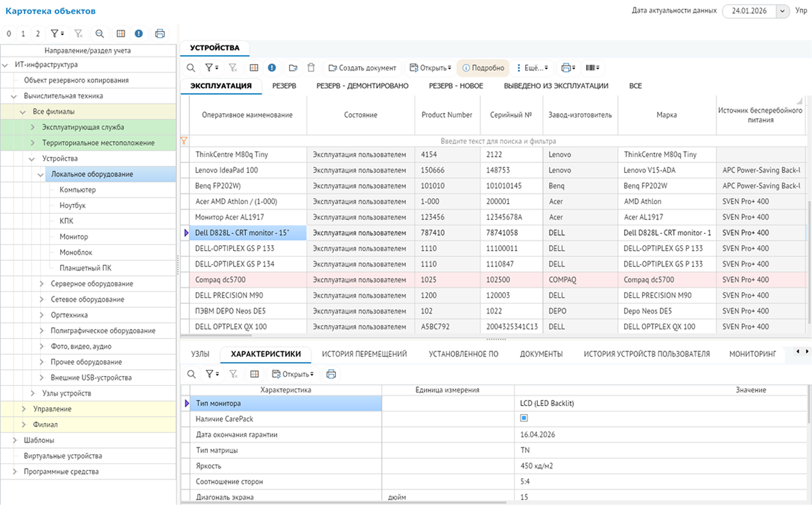
Task: Click the serial number cell 2004325341C13
Action: click(x=511, y=326)
